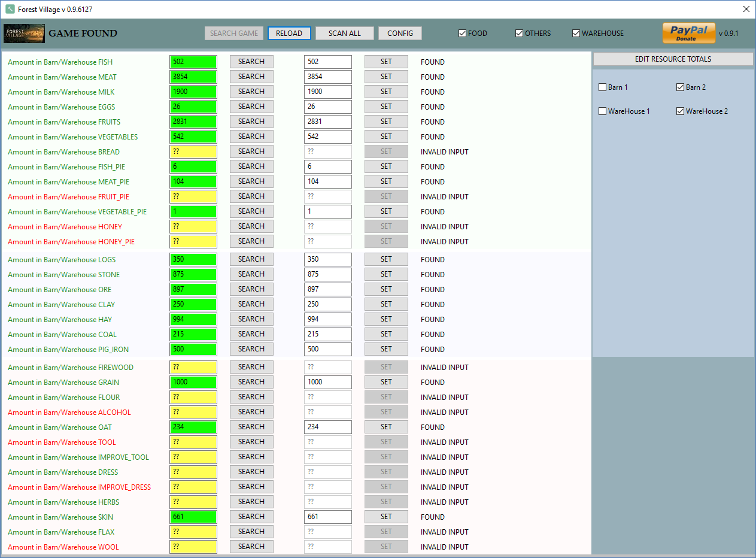Close the Forest Village window
Image resolution: width=756 pixels, height=558 pixels.
click(746, 10)
